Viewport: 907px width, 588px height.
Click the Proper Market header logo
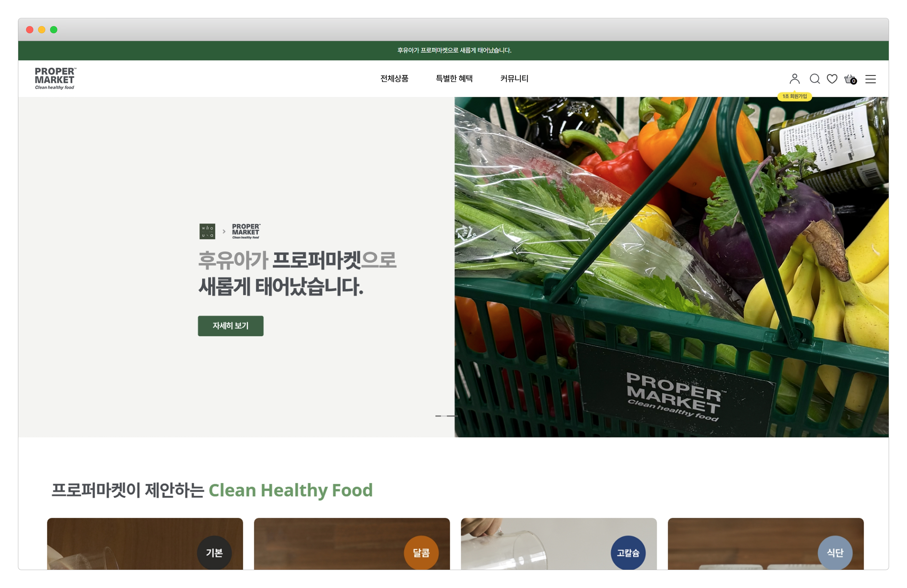point(55,79)
